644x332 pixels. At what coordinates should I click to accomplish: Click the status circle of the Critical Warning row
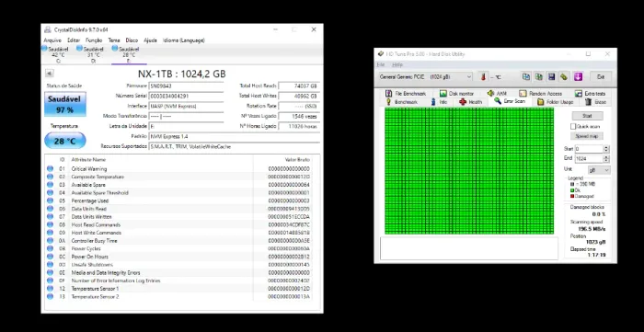click(x=50, y=168)
